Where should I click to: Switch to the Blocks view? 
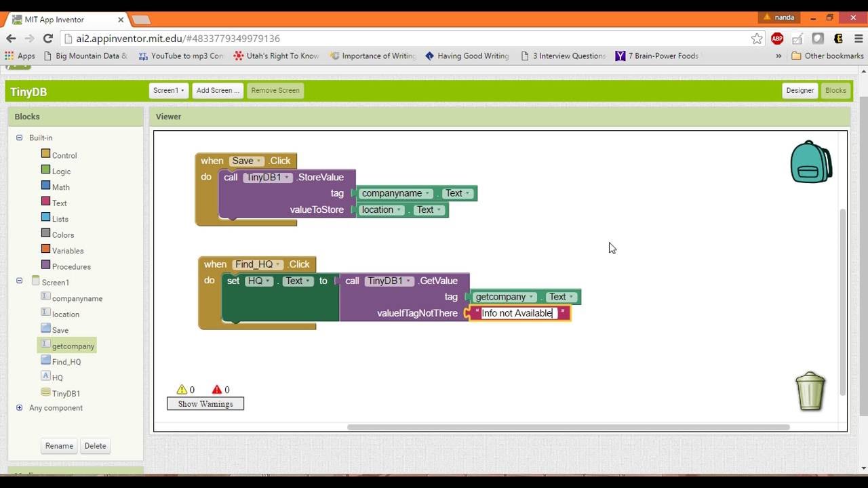(x=835, y=90)
